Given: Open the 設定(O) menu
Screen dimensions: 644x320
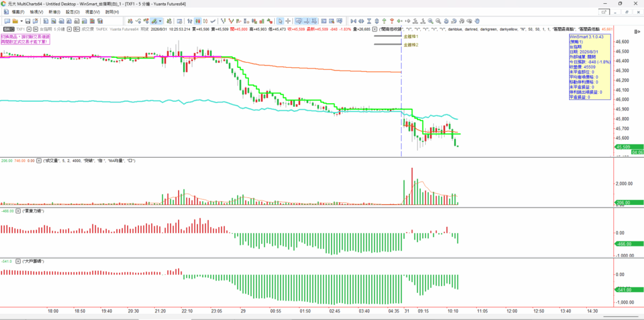Looking at the screenshot, I should tap(73, 12).
